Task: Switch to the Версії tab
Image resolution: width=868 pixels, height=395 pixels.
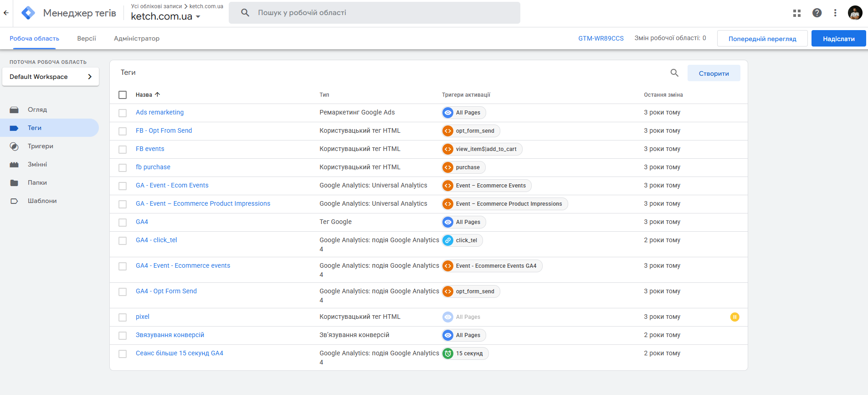Action: [x=87, y=38]
